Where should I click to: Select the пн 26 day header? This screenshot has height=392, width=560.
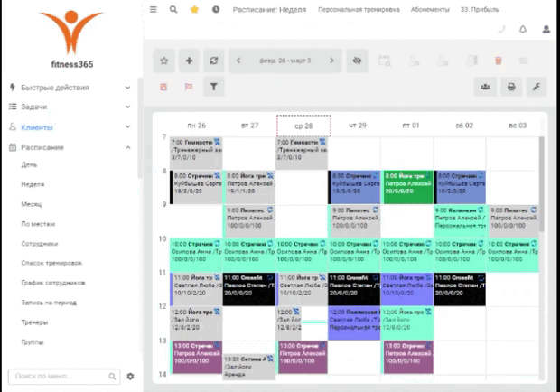[196, 126]
